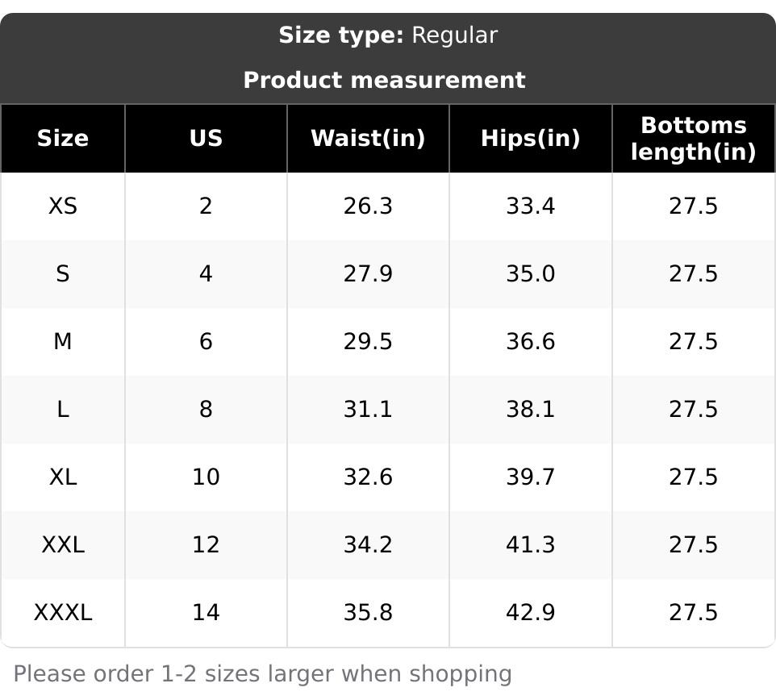Click the 'Please order 1-2 sizes larger' note
The image size is (776, 700).
click(x=263, y=674)
